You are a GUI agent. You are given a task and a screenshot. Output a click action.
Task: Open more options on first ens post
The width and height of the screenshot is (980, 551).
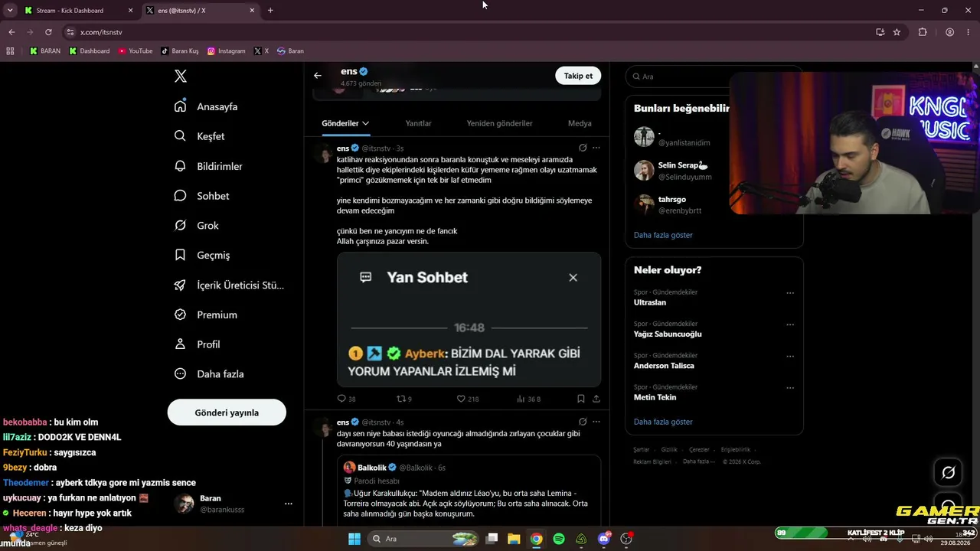(x=596, y=148)
